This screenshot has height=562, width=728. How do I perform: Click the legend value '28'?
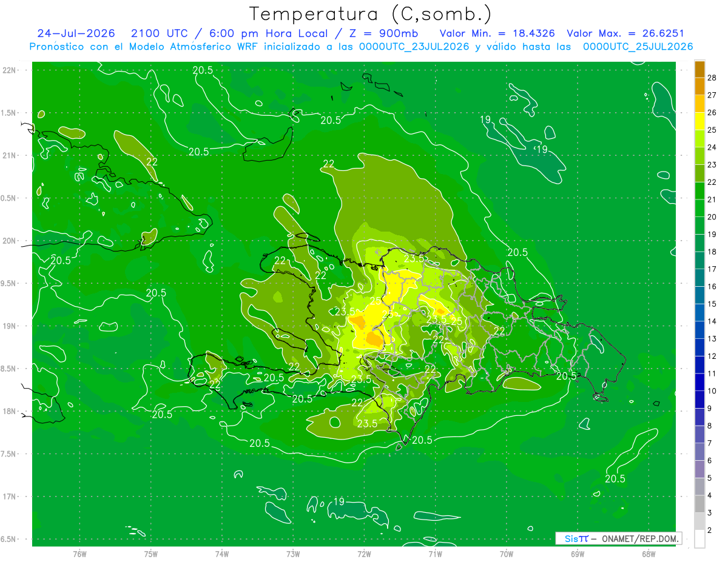pyautogui.click(x=712, y=78)
